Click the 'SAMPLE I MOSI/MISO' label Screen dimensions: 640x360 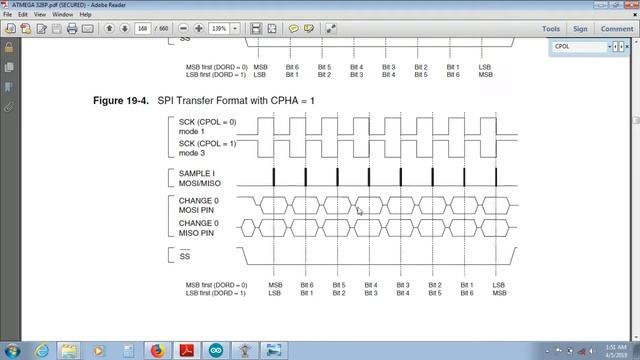point(200,178)
